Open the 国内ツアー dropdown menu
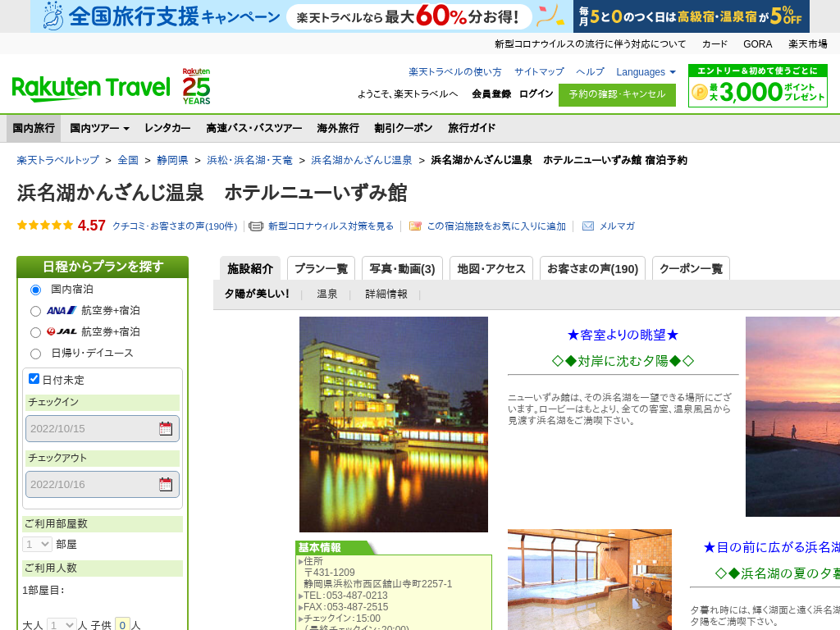The width and height of the screenshot is (840, 630). pos(99,128)
